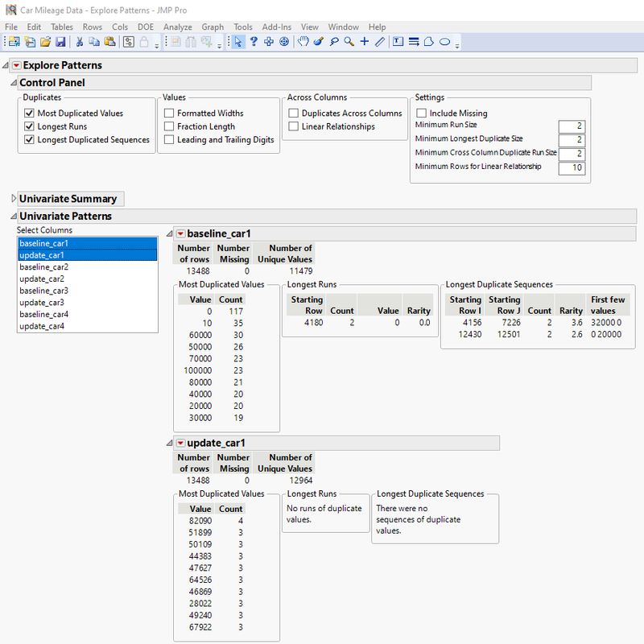Open Explore Patterns red triangle menu
Screen dimensions: 644x644
[16, 65]
